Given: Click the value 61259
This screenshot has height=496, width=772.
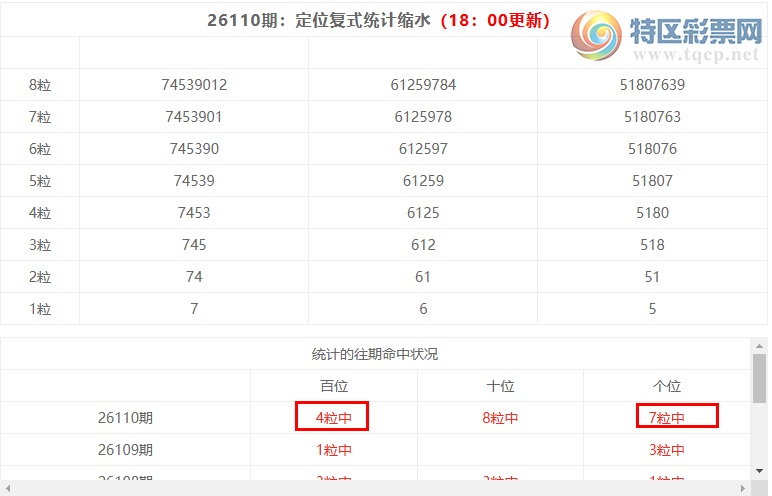Looking at the screenshot, I should click(x=423, y=181).
